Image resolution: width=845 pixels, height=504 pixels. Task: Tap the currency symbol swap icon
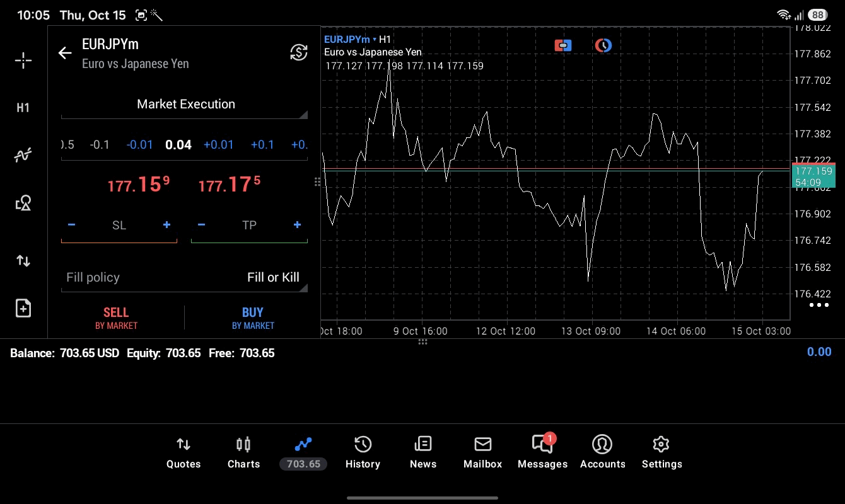pyautogui.click(x=299, y=52)
